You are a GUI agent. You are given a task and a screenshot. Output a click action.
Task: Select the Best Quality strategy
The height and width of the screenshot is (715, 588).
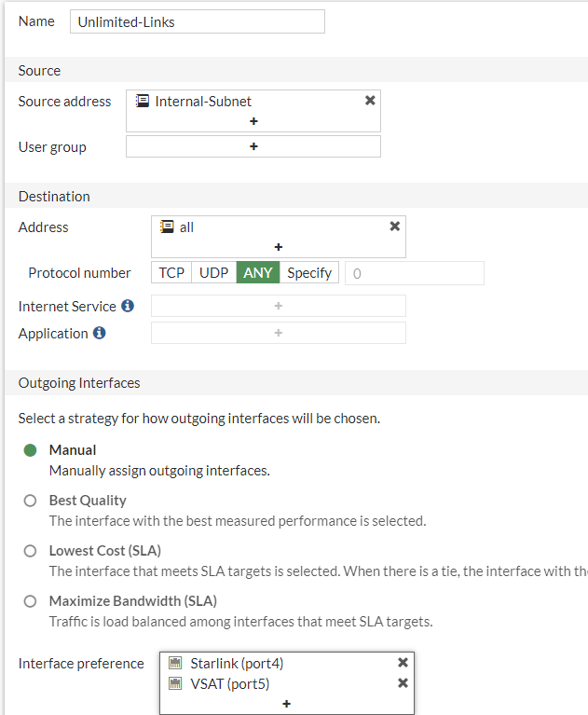pyautogui.click(x=31, y=501)
